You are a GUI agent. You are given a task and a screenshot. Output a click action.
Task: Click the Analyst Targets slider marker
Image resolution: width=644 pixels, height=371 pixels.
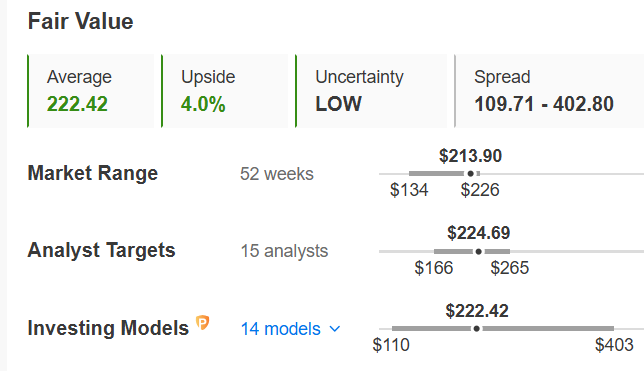[478, 251]
